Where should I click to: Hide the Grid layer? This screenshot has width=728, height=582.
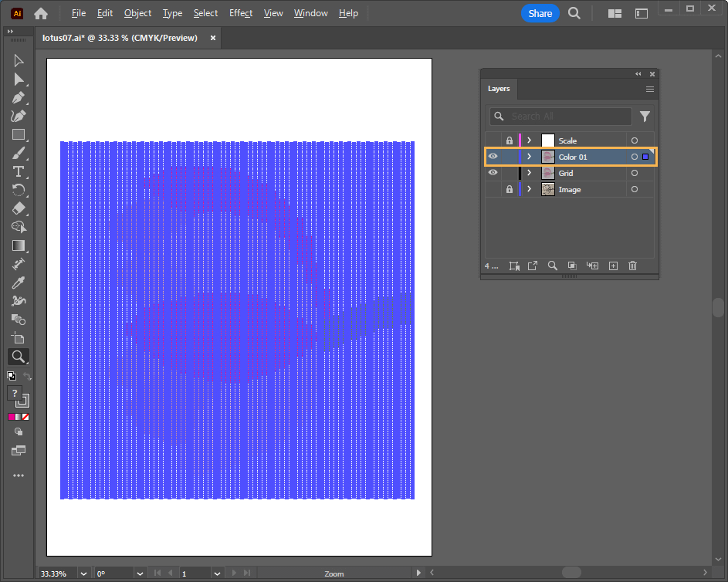(x=493, y=173)
